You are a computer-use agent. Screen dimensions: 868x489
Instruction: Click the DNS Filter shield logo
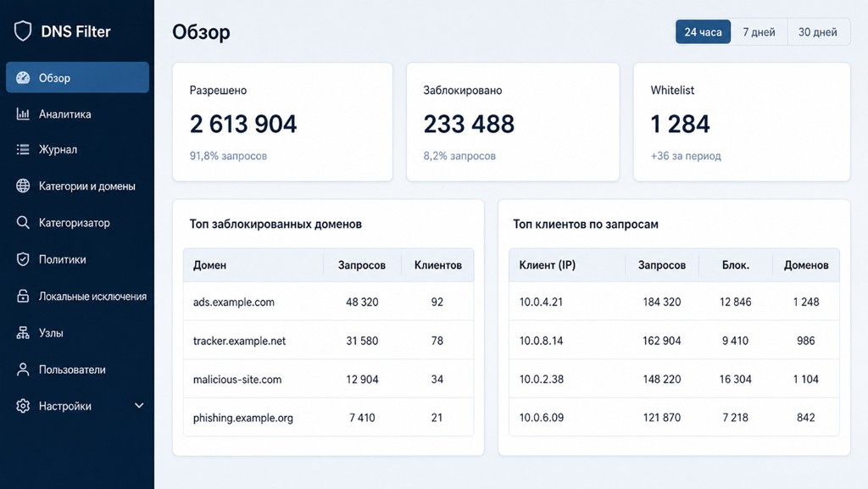click(x=23, y=31)
